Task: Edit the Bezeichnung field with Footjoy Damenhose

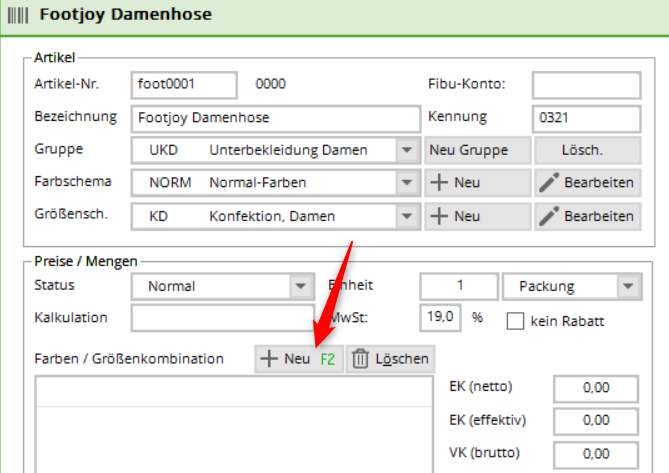Action: [x=276, y=118]
